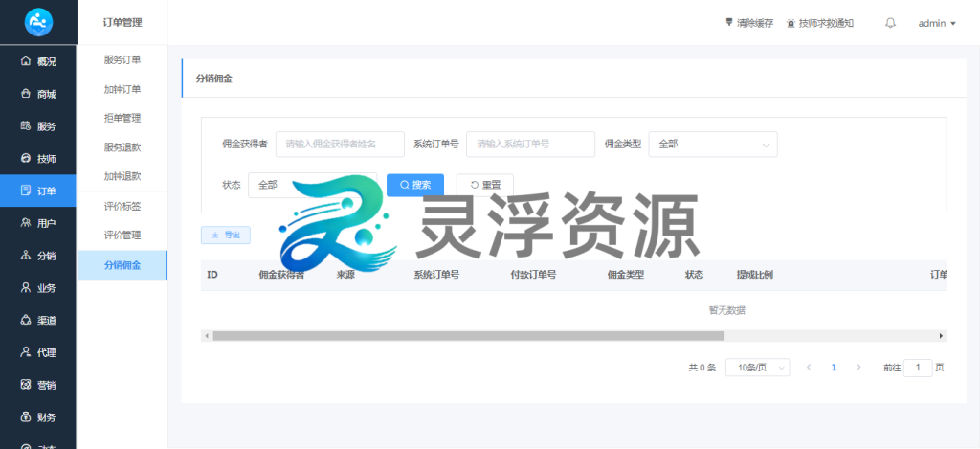Select 分销佣金 submenu item
The width and height of the screenshot is (980, 449).
click(x=122, y=265)
